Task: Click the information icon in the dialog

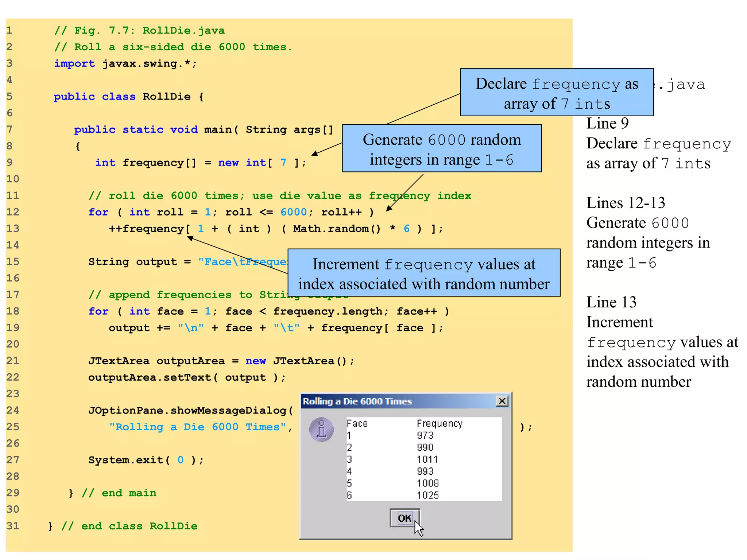Action: (x=321, y=429)
